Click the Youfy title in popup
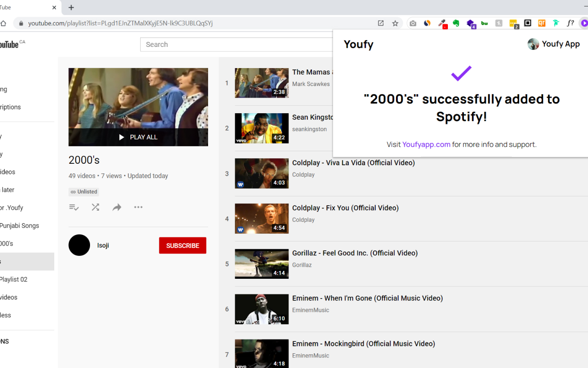 point(358,44)
